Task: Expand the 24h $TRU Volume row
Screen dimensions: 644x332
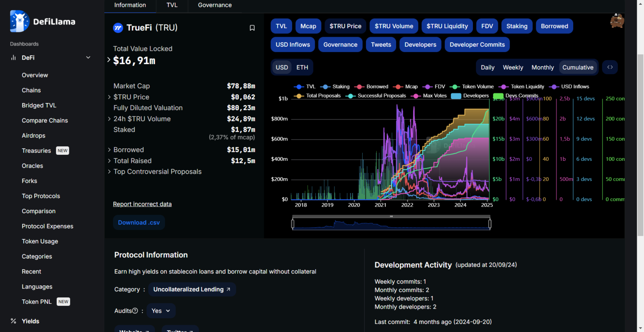Action: pyautogui.click(x=109, y=119)
